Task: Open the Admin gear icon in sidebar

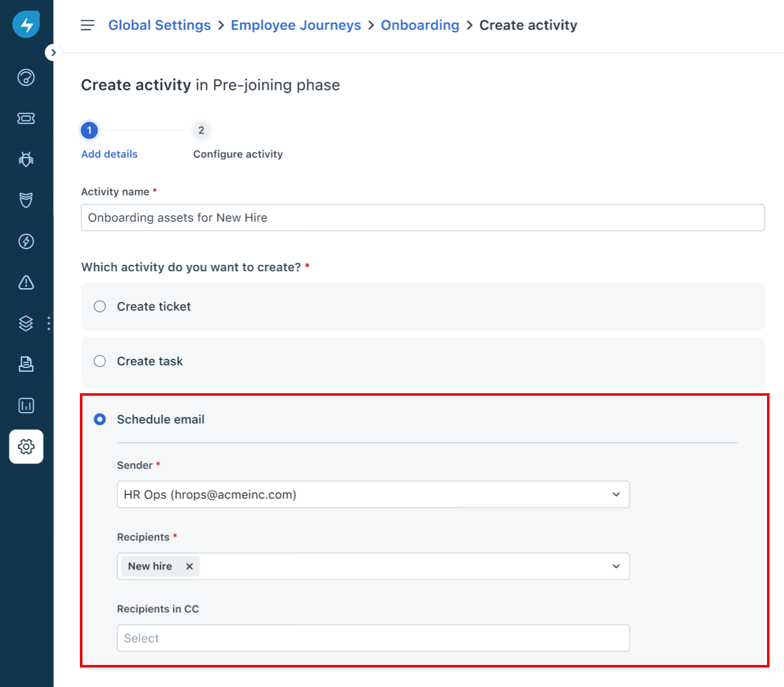Action: pos(26,447)
